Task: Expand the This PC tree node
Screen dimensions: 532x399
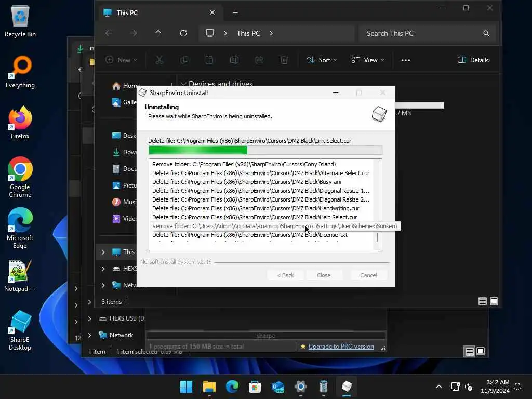Action: pyautogui.click(x=103, y=252)
